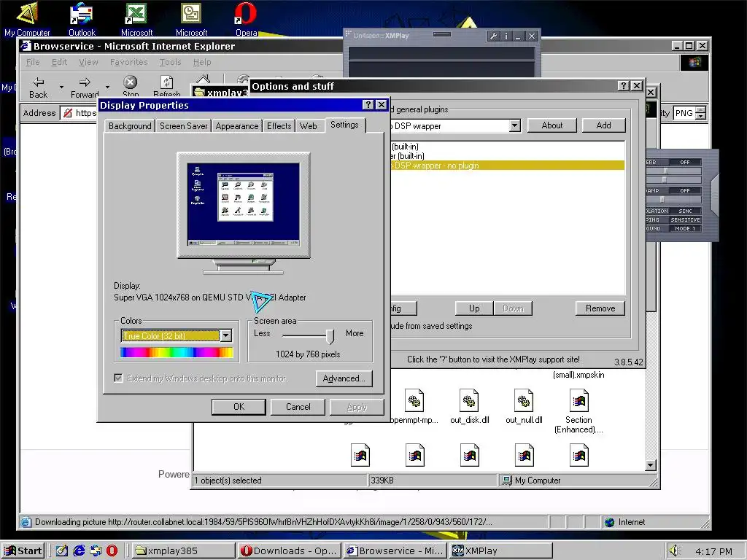Switch to xmplay385 taskbar window

pyautogui.click(x=183, y=551)
